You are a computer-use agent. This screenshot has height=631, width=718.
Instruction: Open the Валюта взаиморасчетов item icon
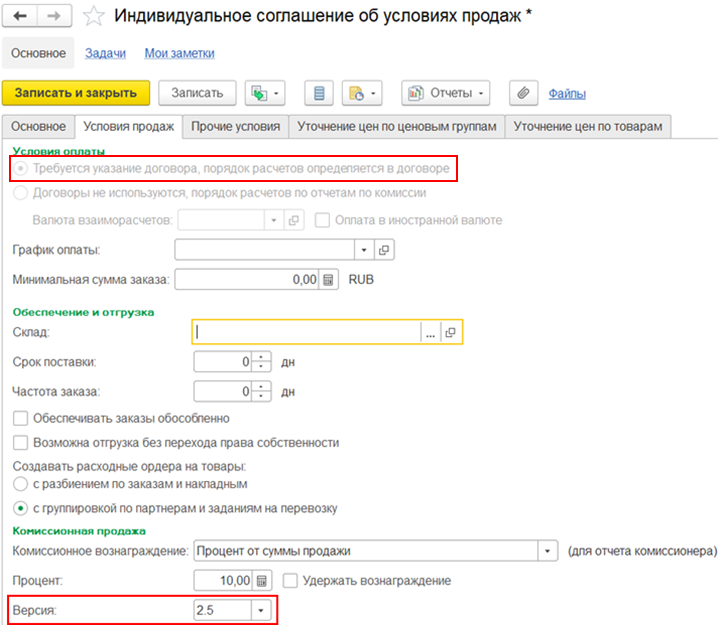pos(294,220)
